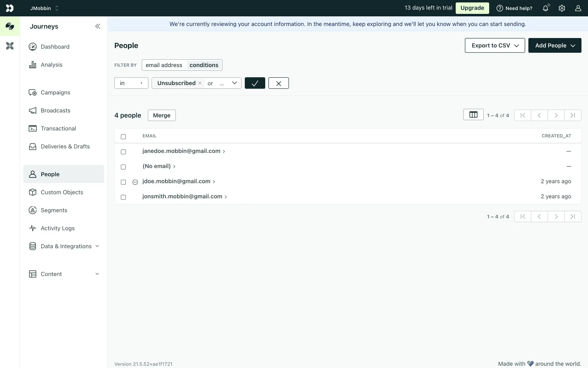Check the box for janedoe.mobbin@gmail.com
This screenshot has height=368, width=588.
pyautogui.click(x=123, y=152)
